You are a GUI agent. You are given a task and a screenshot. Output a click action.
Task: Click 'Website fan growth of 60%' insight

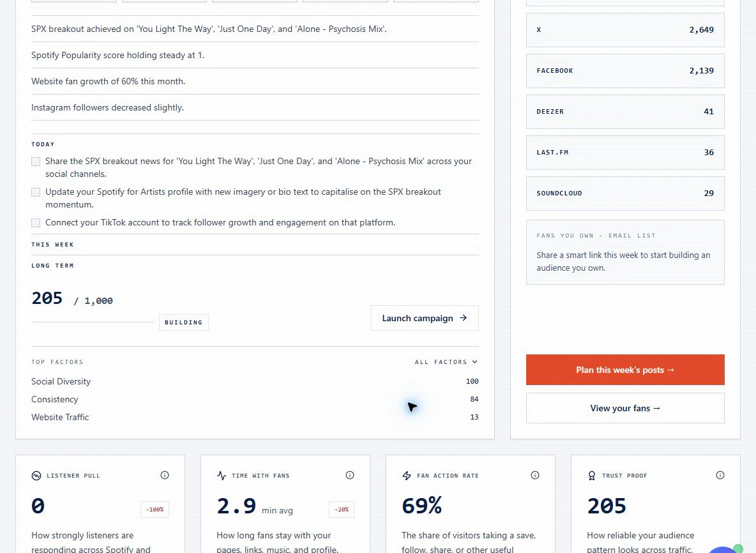pos(108,82)
